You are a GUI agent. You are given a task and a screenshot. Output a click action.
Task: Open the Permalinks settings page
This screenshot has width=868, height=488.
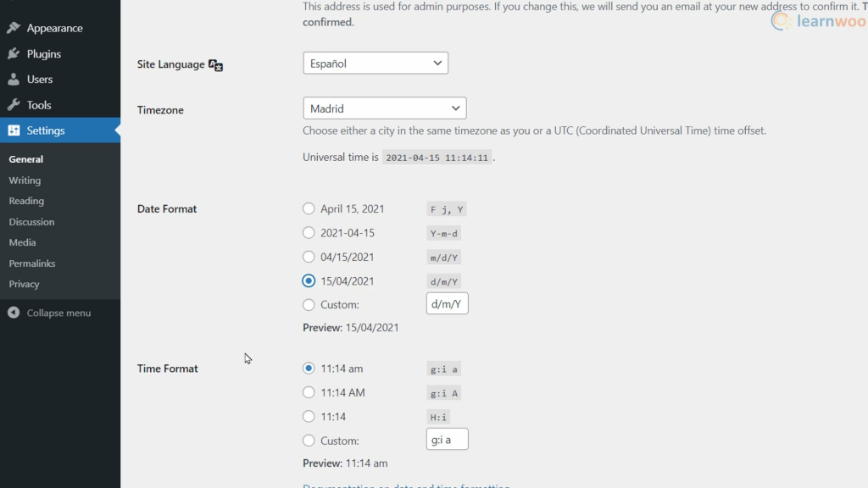click(x=32, y=263)
